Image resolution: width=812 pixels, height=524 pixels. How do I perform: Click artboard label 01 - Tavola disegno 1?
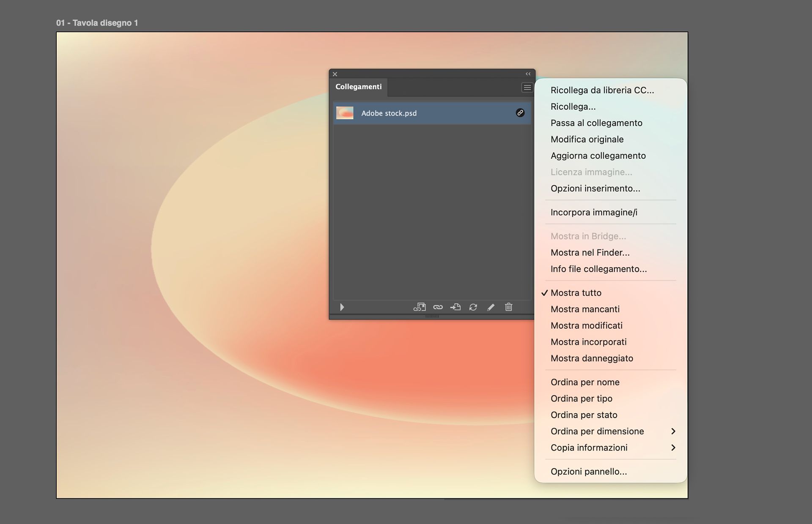tap(97, 23)
